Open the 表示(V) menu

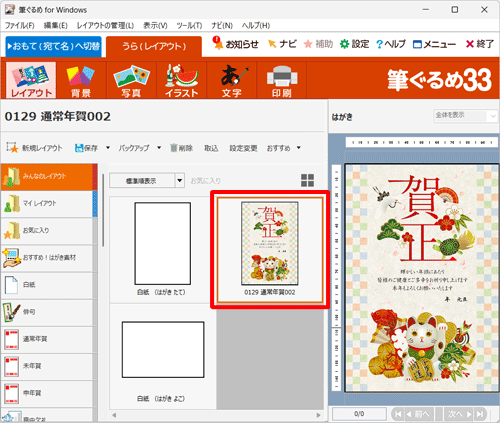155,26
